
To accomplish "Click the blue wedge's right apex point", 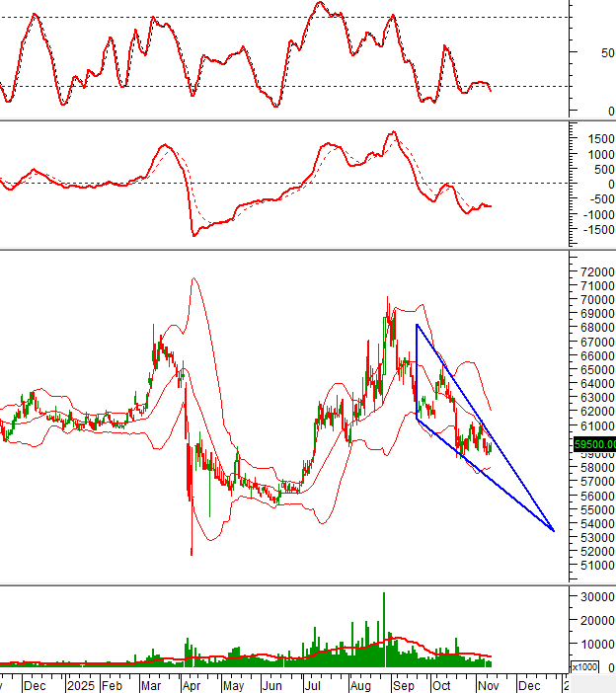I will (x=554, y=531).
